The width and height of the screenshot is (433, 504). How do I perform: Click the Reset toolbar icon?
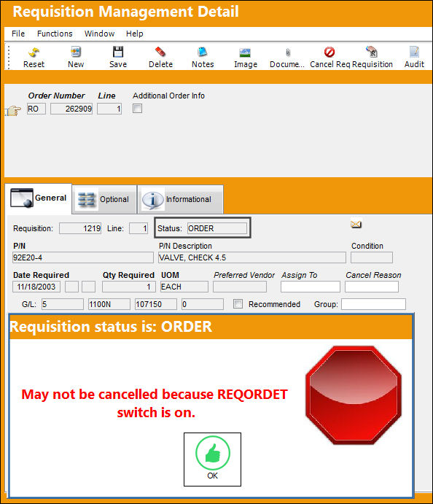pyautogui.click(x=34, y=53)
